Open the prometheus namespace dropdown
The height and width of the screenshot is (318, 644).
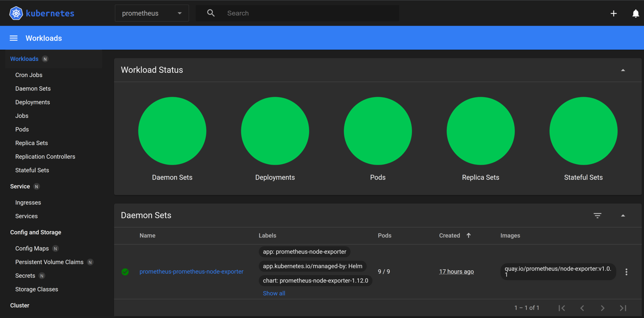152,13
